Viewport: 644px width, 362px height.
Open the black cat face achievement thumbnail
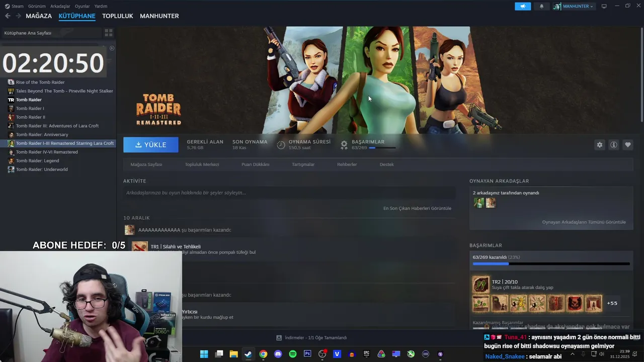[575, 303]
